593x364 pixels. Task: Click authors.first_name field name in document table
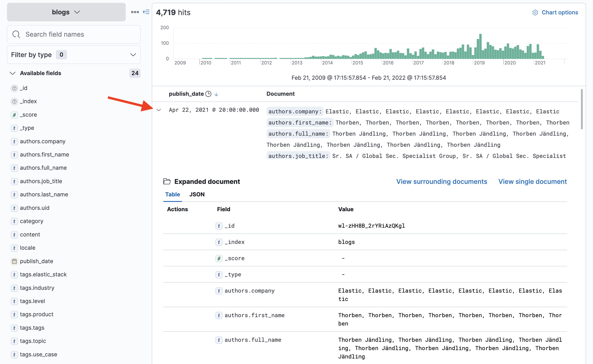[x=255, y=315]
